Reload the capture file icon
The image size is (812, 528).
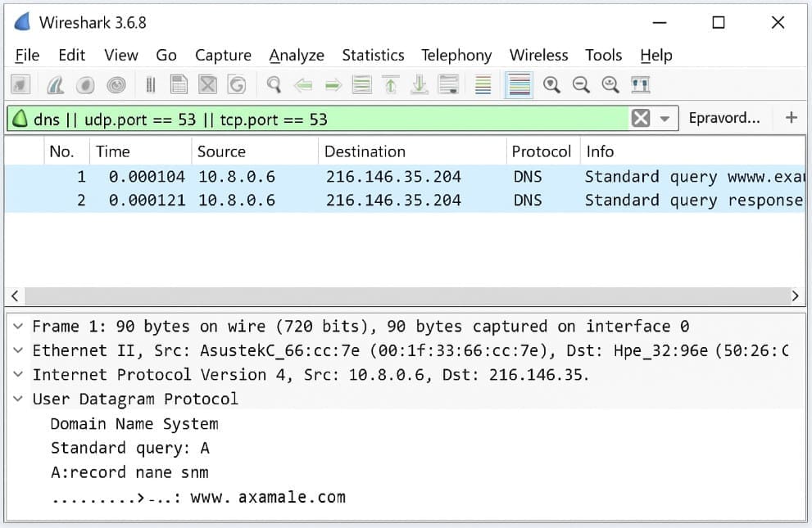point(237,85)
